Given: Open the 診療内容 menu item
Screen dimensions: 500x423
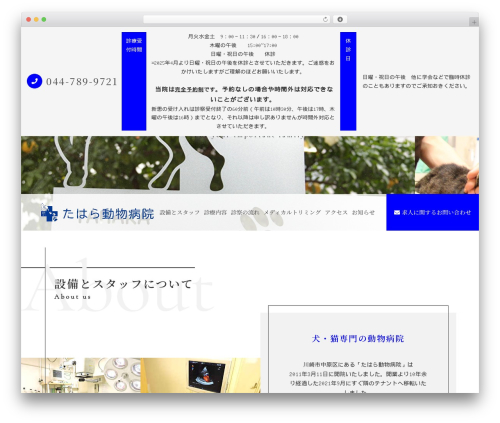Looking at the screenshot, I should tap(215, 212).
